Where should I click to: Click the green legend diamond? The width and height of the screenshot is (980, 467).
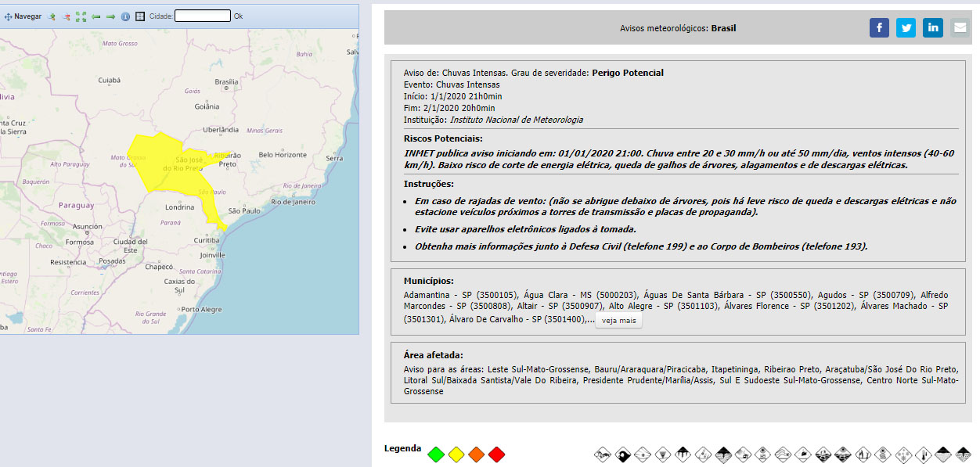436,454
